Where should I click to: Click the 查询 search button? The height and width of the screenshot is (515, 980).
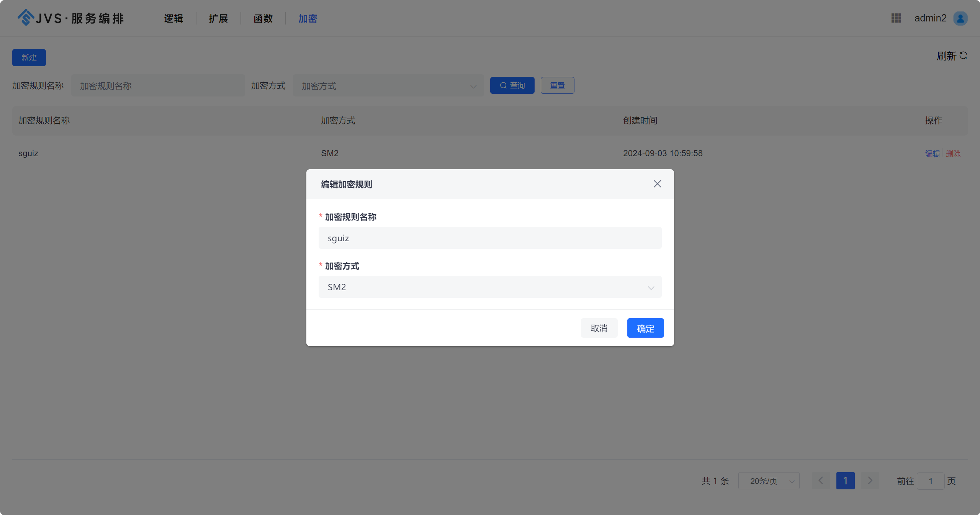point(512,85)
